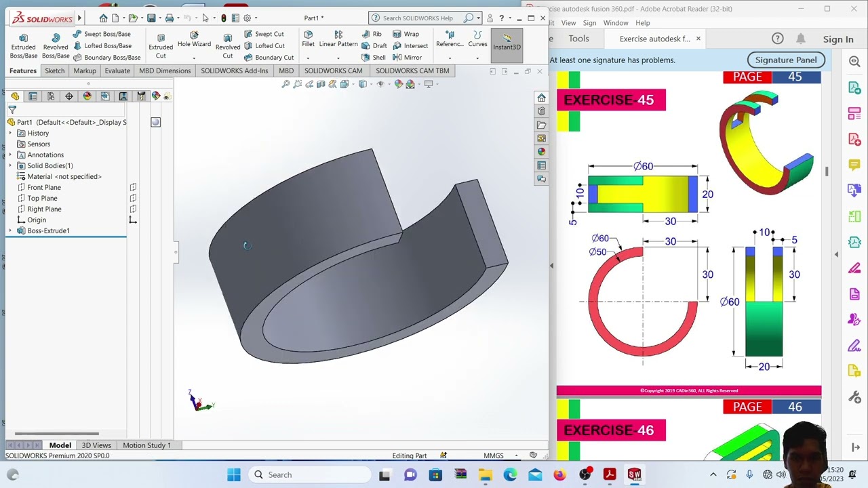Start an Extruded Cut
868x488 pixels.
(161, 46)
